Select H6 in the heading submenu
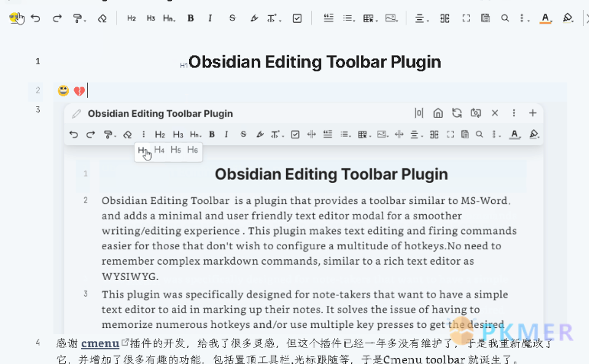The height and width of the screenshot is (364, 589). 193,150
